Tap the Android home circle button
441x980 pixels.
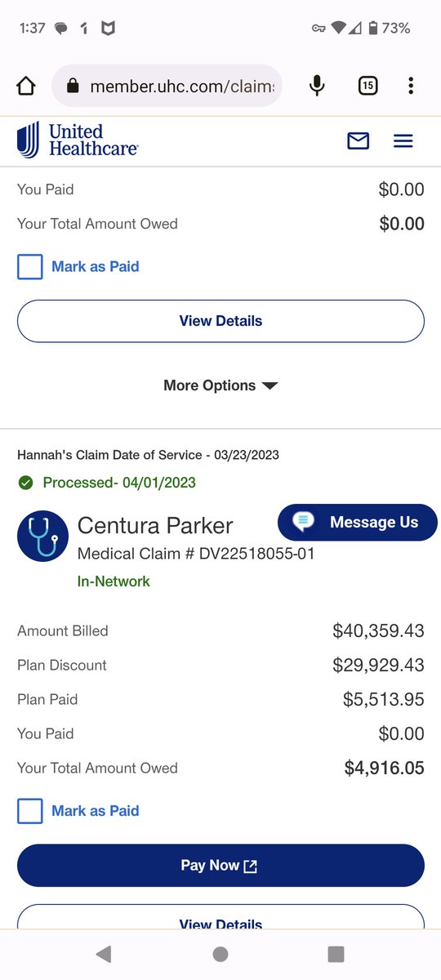(220, 953)
